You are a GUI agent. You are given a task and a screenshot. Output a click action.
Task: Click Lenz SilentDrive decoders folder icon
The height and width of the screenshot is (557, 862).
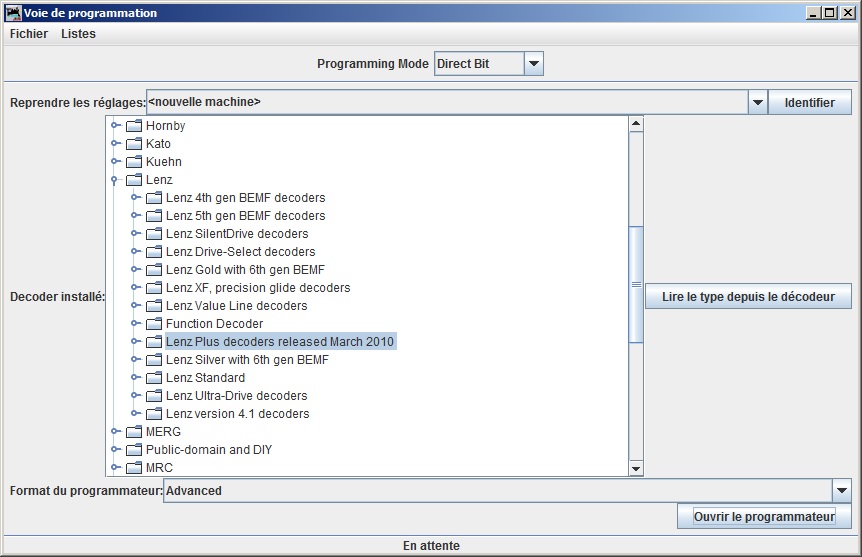pyautogui.click(x=154, y=234)
